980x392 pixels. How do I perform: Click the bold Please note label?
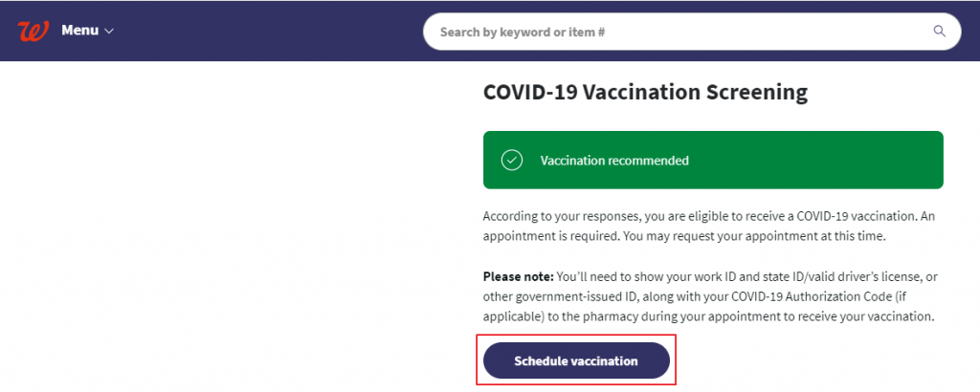click(518, 277)
